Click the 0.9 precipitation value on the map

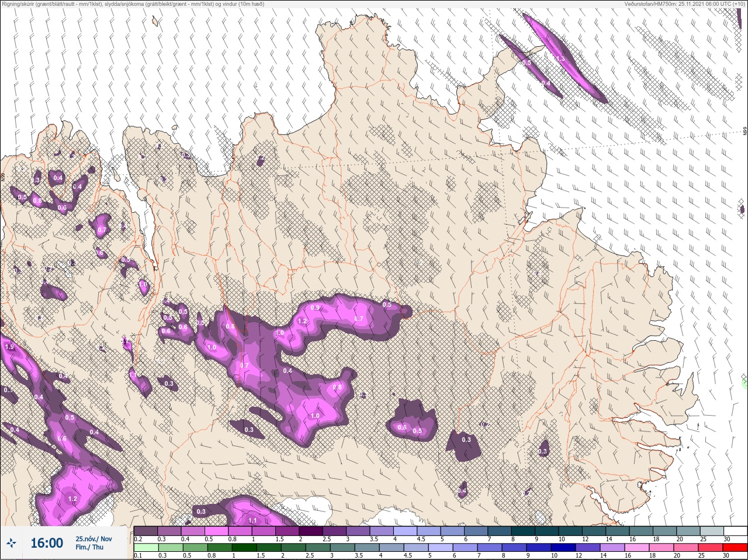point(315,307)
